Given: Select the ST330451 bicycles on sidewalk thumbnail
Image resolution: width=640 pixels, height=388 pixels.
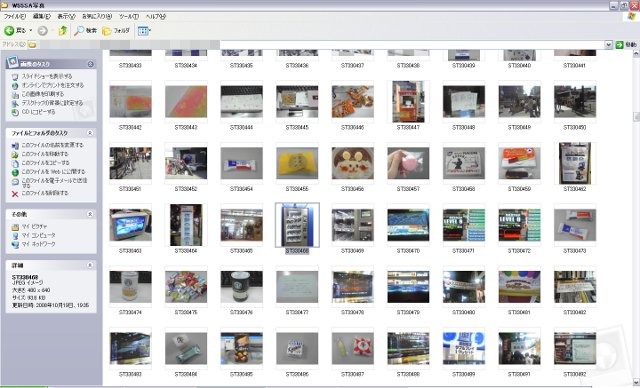Looking at the screenshot, I should click(130, 163).
